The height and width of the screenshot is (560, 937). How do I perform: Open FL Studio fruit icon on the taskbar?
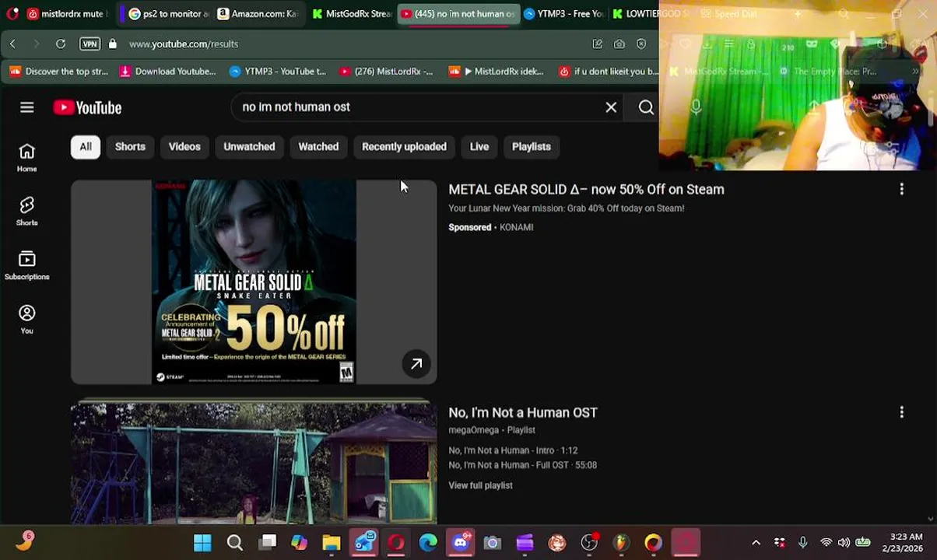pos(621,543)
